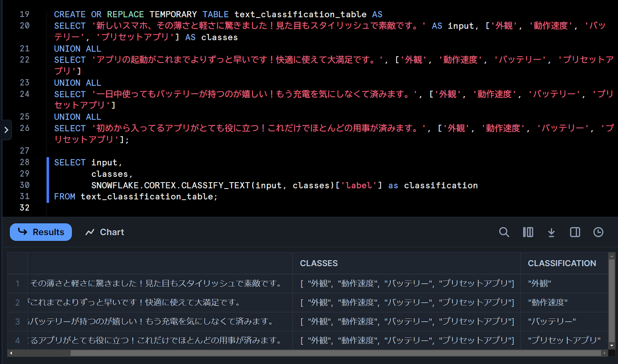Select the "バッテリー" classification cell
The width and height of the screenshot is (618, 364).
tap(564, 321)
